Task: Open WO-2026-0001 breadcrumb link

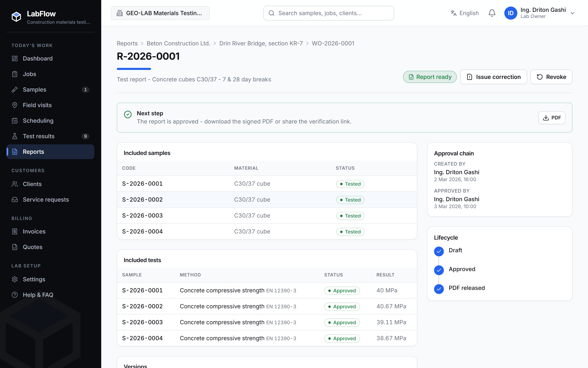Action: 333,43
